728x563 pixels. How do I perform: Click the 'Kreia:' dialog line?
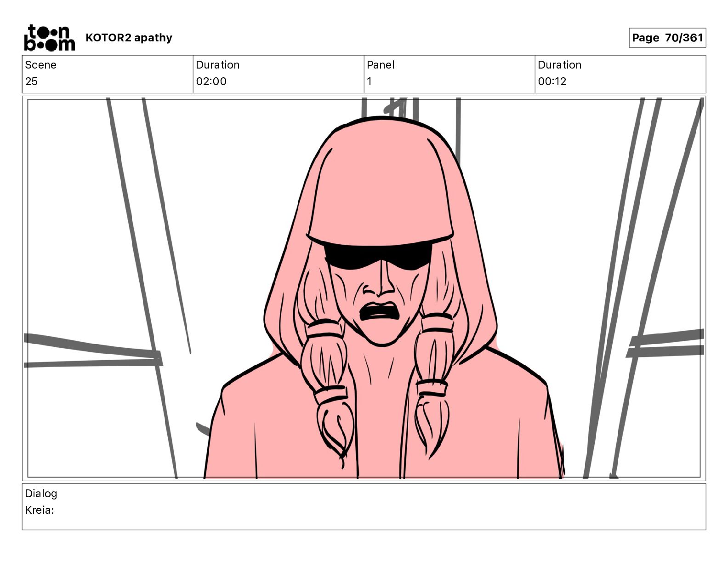(x=40, y=510)
